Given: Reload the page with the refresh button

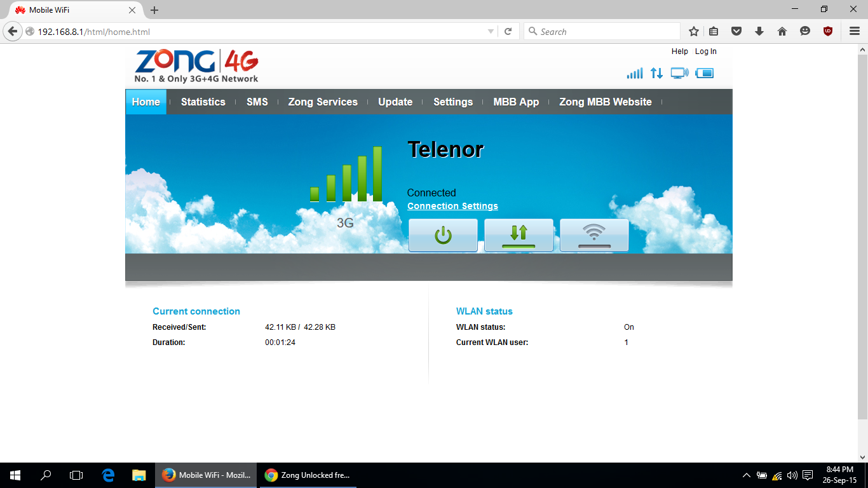Looking at the screenshot, I should click(508, 31).
